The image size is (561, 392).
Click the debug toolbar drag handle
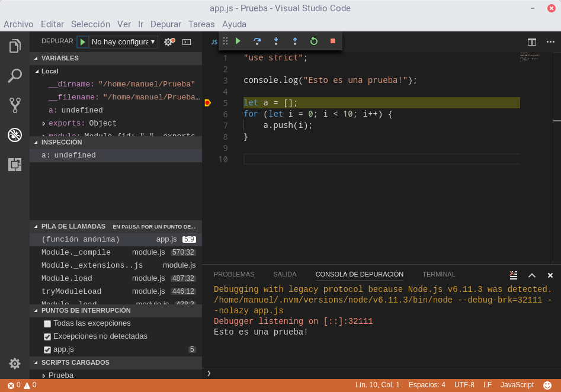pos(225,41)
